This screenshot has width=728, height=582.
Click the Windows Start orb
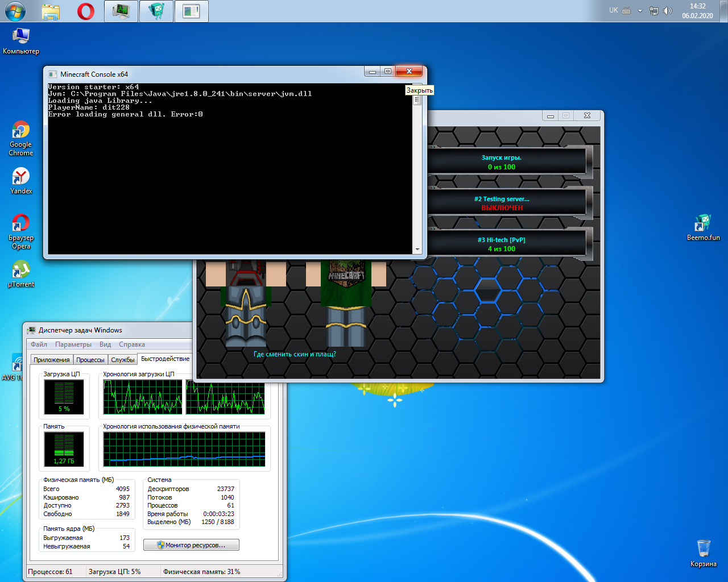(x=15, y=11)
